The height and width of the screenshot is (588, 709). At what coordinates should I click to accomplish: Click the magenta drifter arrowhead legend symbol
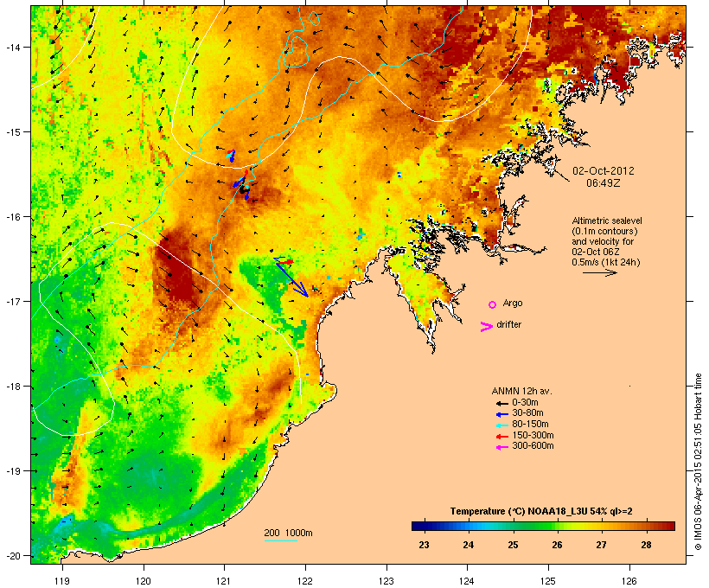point(486,327)
